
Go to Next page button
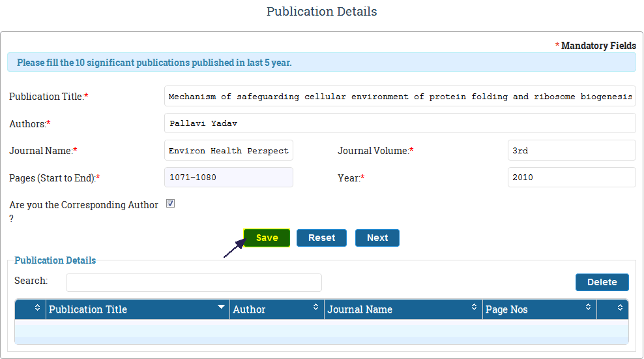377,238
